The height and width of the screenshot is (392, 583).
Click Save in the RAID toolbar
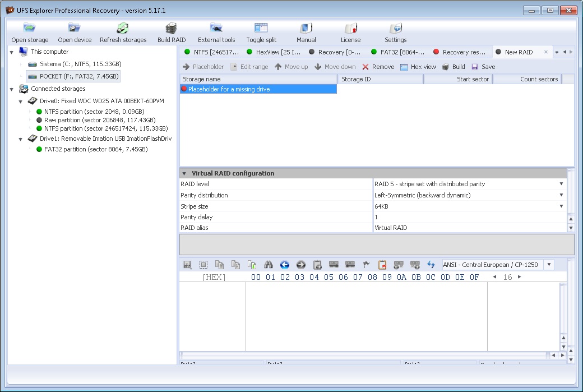[x=483, y=67]
